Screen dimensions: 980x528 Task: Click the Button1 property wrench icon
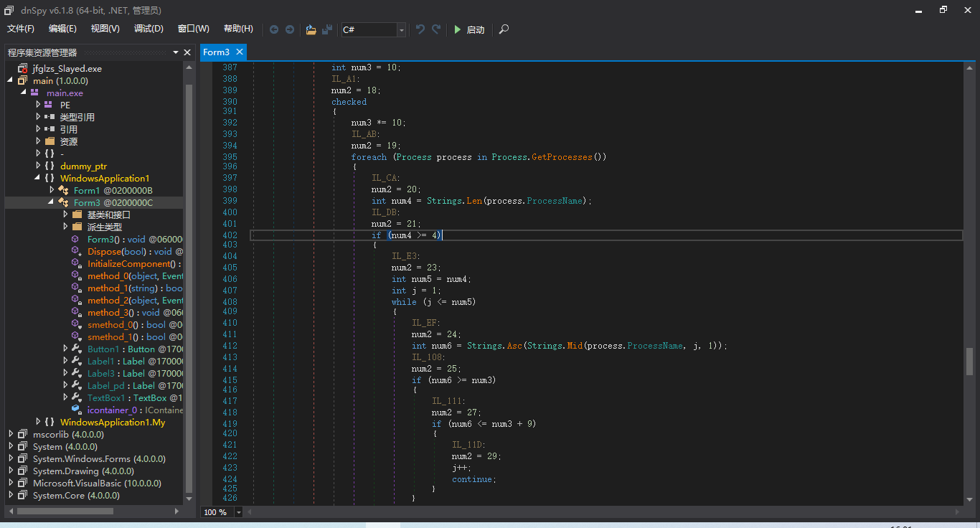pos(77,349)
